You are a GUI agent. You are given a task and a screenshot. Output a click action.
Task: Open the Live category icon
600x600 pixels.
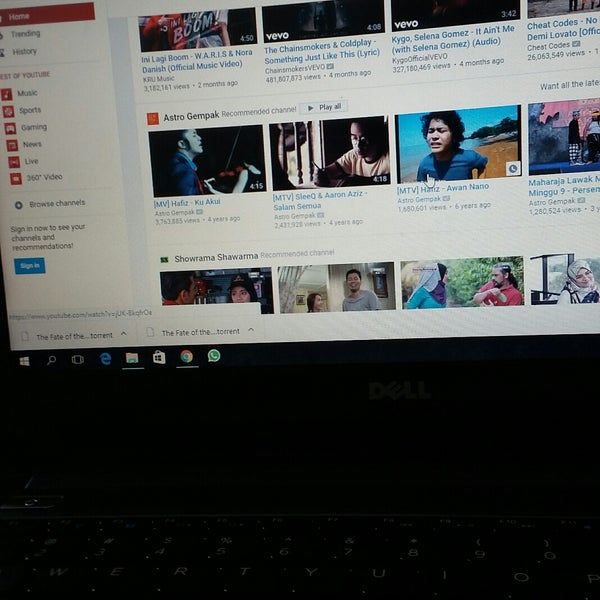tap(14, 162)
